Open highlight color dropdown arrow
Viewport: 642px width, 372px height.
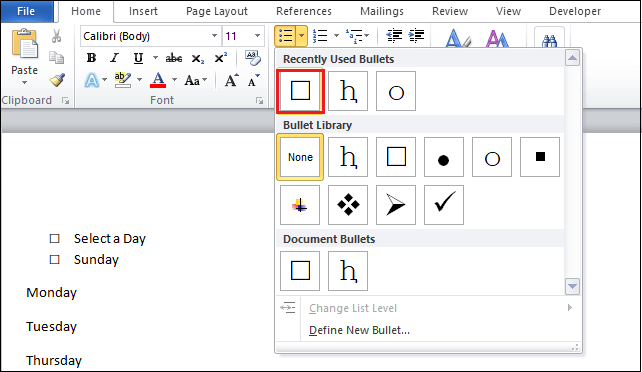click(x=139, y=80)
